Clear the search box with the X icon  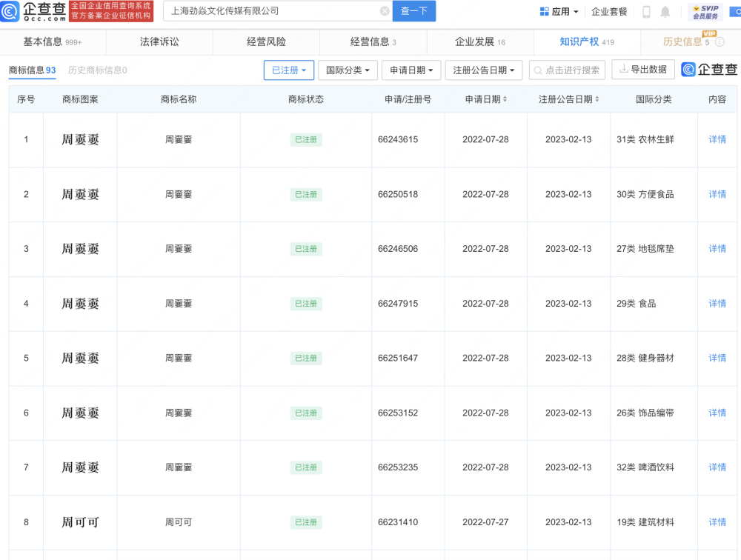tap(385, 11)
